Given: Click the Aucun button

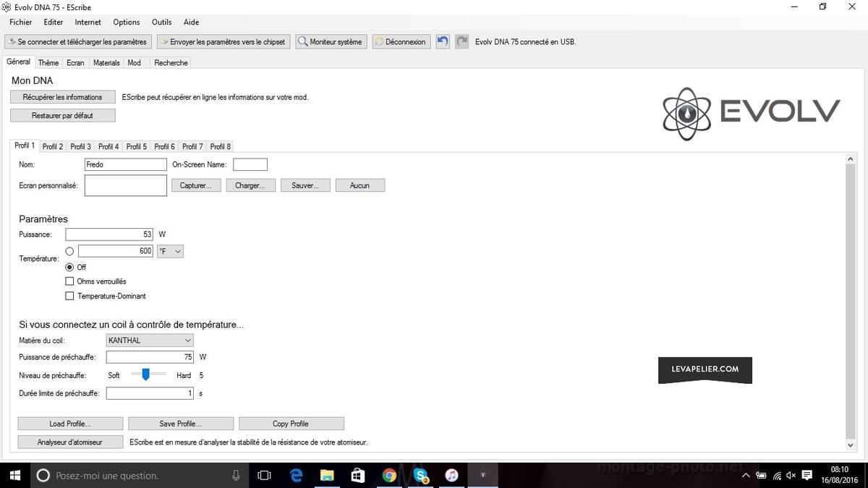Looking at the screenshot, I should pyautogui.click(x=359, y=185).
